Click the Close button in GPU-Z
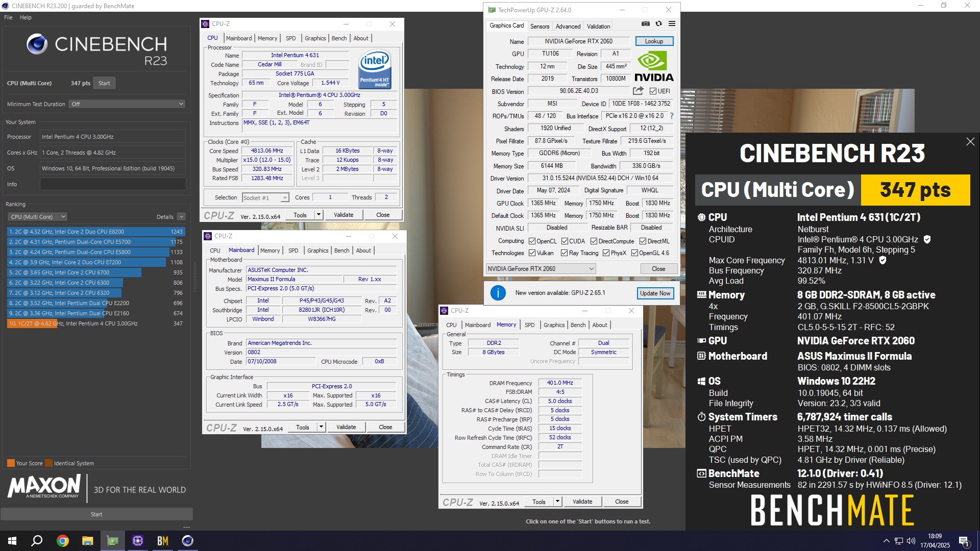This screenshot has height=551, width=980. (658, 269)
